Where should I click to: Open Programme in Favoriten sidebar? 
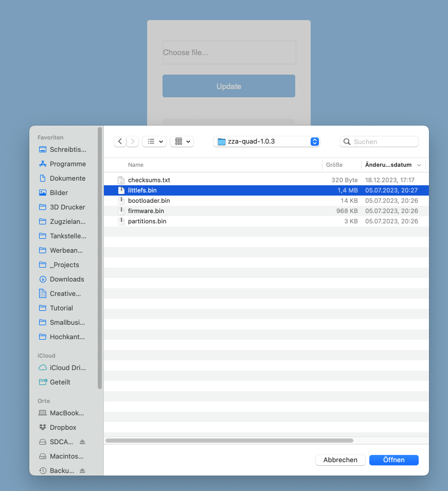tap(67, 164)
